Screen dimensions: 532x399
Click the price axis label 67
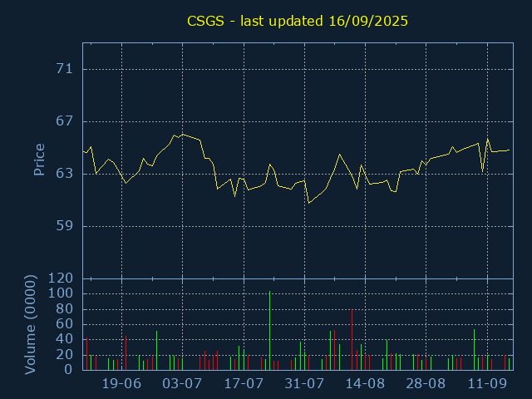click(65, 121)
